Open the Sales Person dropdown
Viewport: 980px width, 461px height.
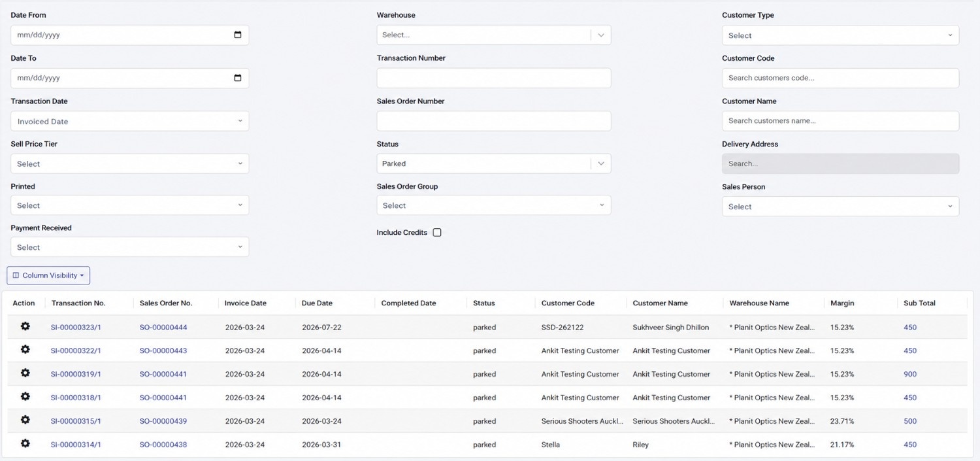pos(840,207)
